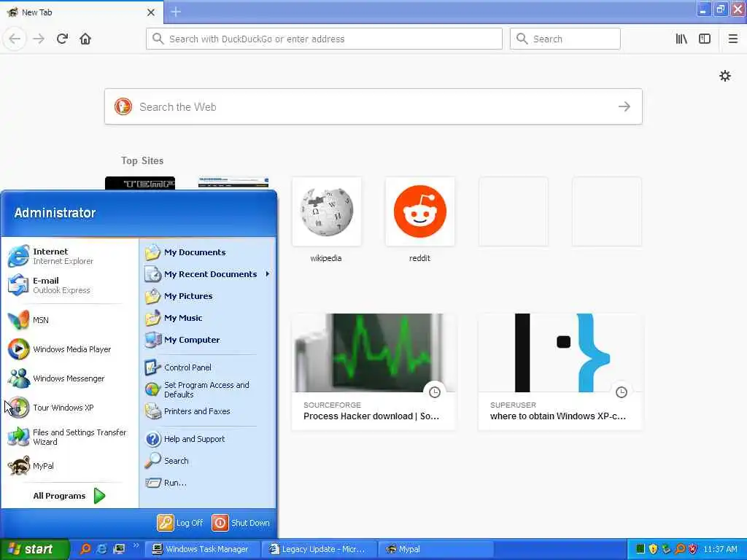
Task: Switch to Windows Task Manager taskbar button
Action: (x=203, y=549)
